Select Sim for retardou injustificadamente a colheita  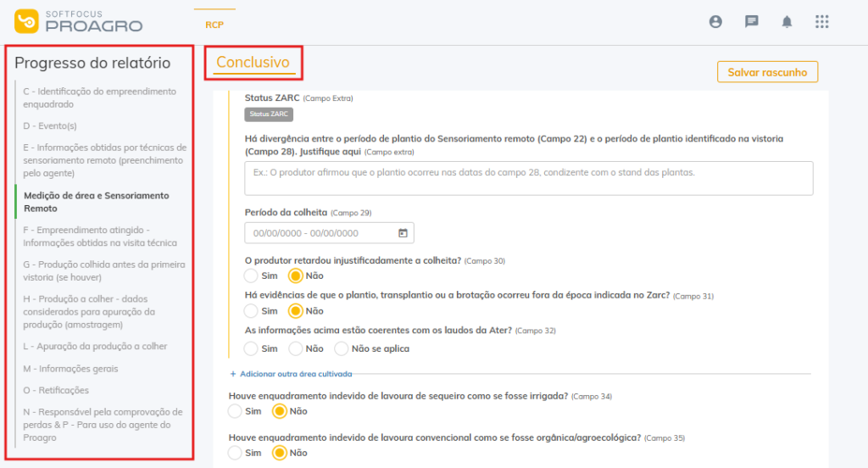(x=251, y=276)
